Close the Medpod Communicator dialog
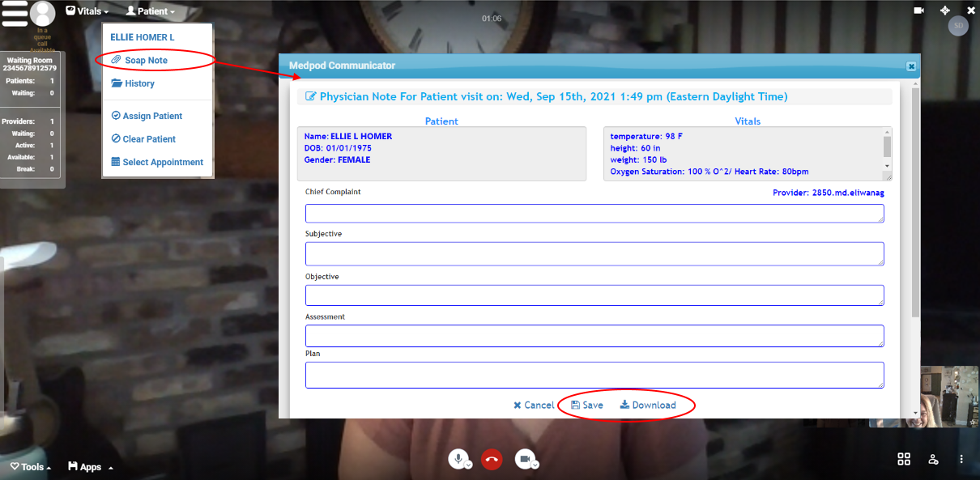The height and width of the screenshot is (480, 980). (911, 66)
